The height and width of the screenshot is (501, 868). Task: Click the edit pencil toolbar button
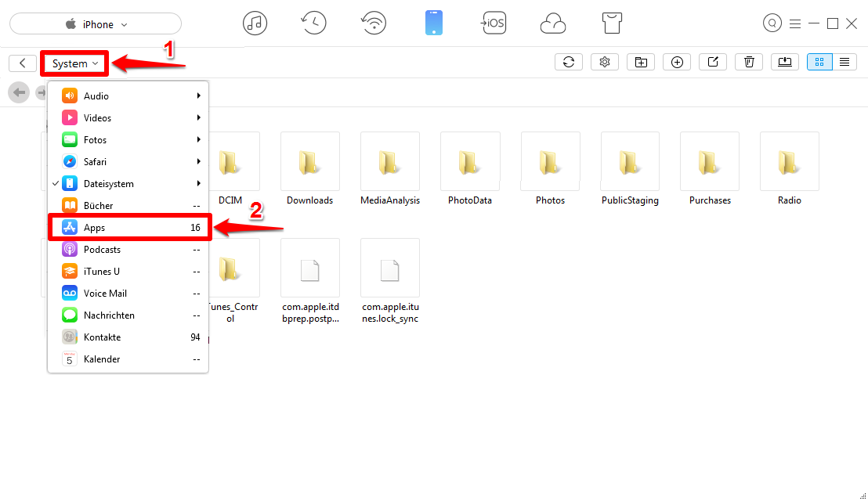click(x=713, y=62)
